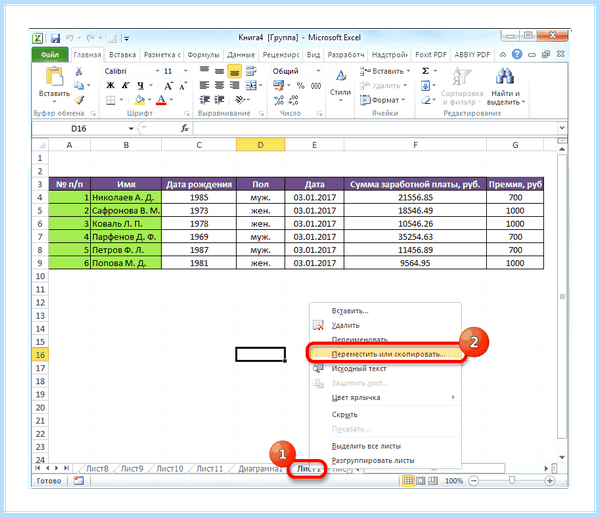The image size is (600, 517).
Task: Choose Переместить или скопировать from context menu
Action: point(388,354)
